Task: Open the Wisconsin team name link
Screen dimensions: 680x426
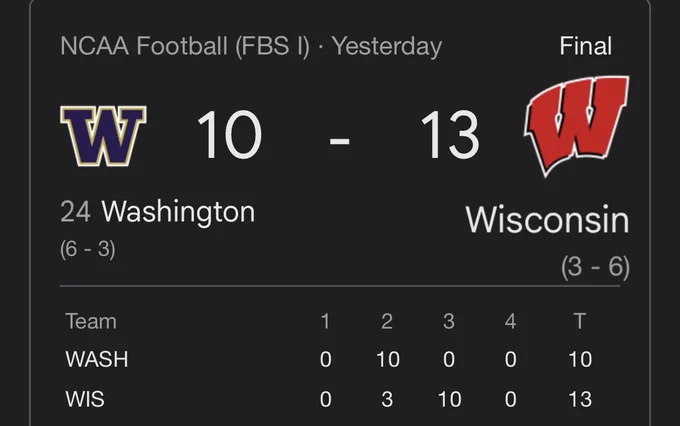Action: click(x=547, y=220)
